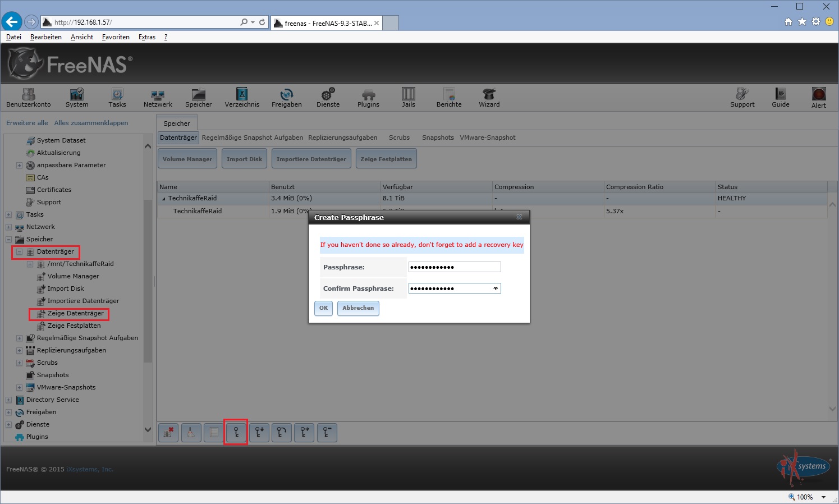Open browser settings gear icon

(816, 22)
